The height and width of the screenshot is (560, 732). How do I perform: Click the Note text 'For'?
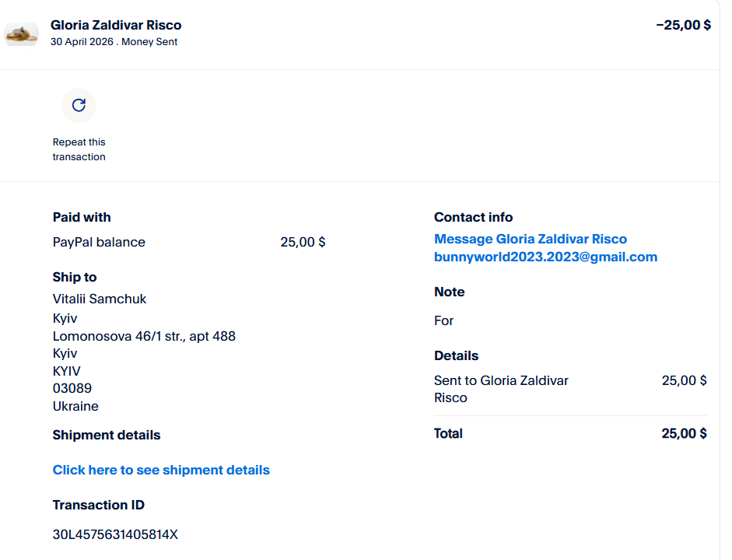444,320
